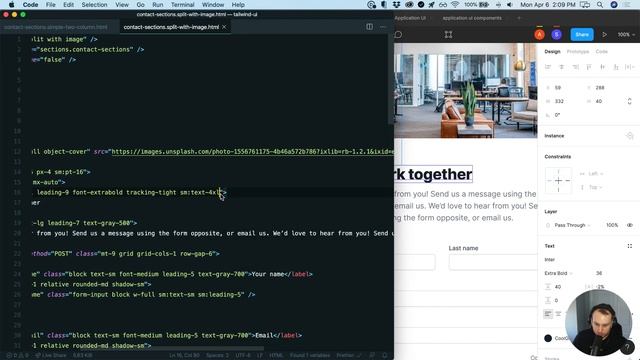Viewport: 640px width, 360px height.
Task: Open the Go menu
Action: (140, 4)
